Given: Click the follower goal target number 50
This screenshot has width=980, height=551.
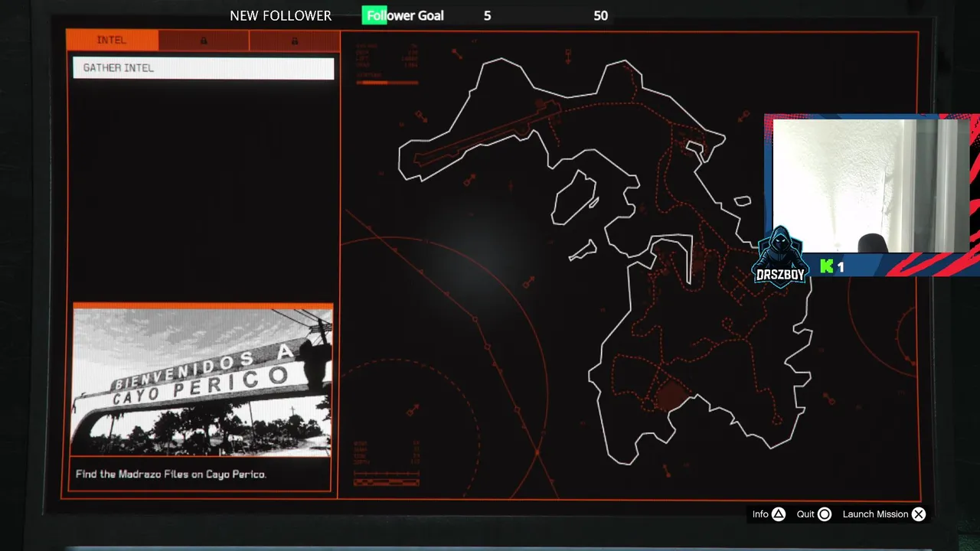Looking at the screenshot, I should point(600,15).
